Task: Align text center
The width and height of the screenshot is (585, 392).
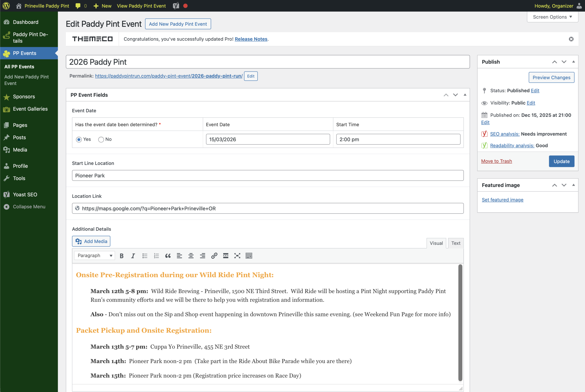Action: coord(191,255)
